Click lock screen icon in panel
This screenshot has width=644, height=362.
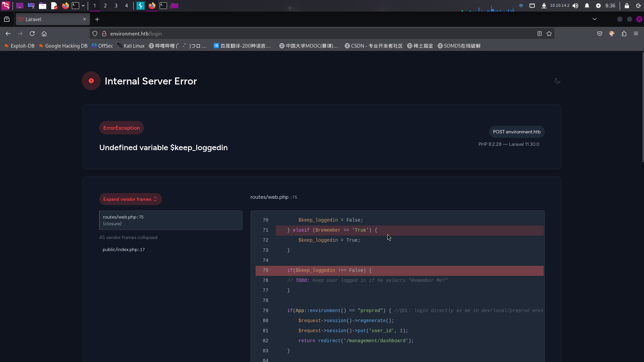[627, 6]
